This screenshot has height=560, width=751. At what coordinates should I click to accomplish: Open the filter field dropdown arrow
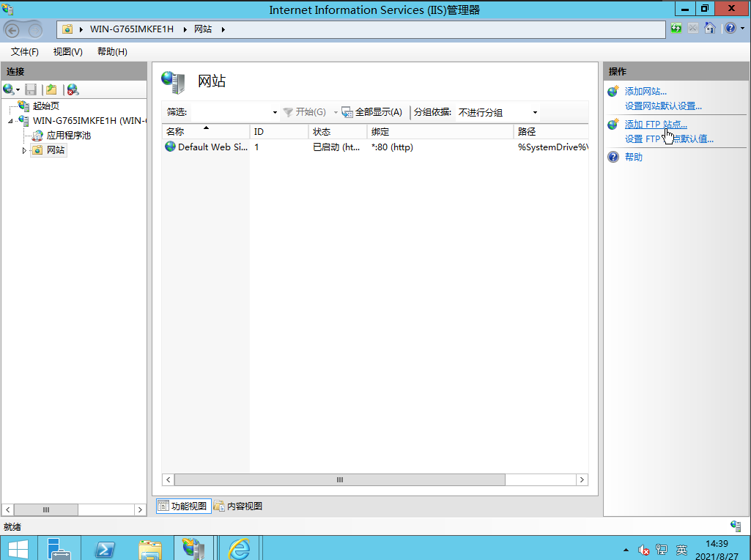[275, 113]
